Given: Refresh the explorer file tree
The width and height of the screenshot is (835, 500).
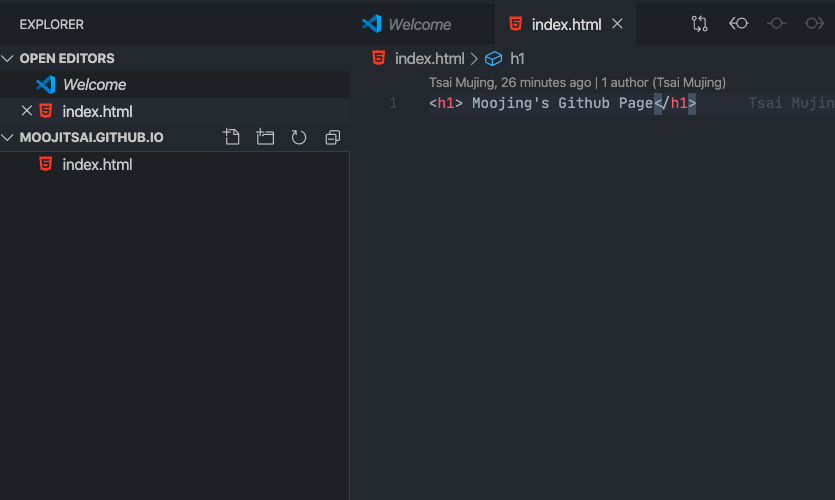Looking at the screenshot, I should [299, 137].
